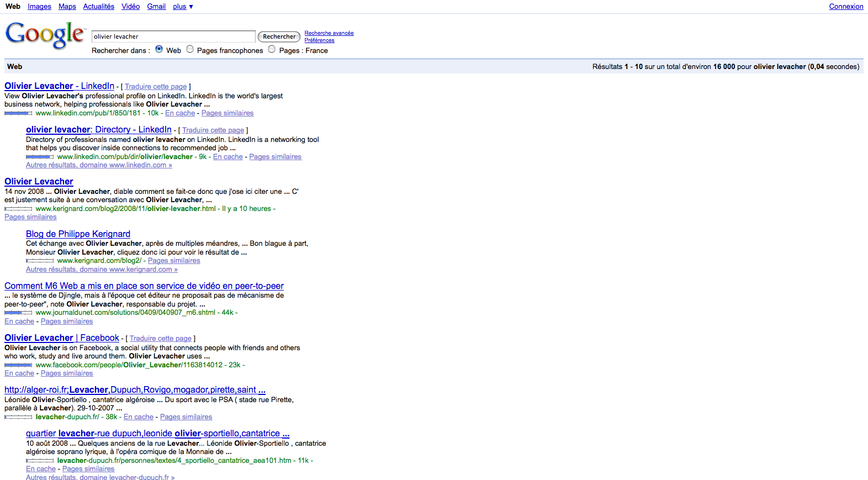Open Recherche avancée link
Screen dimensions: 868x480
pyautogui.click(x=329, y=33)
